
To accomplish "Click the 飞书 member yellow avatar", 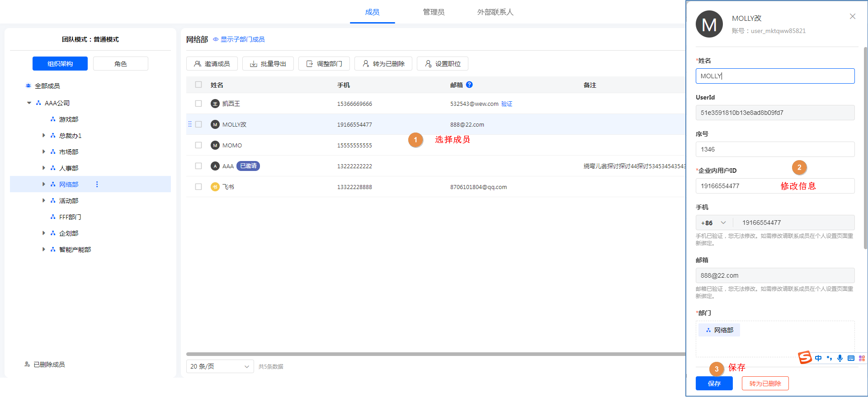I will [215, 187].
